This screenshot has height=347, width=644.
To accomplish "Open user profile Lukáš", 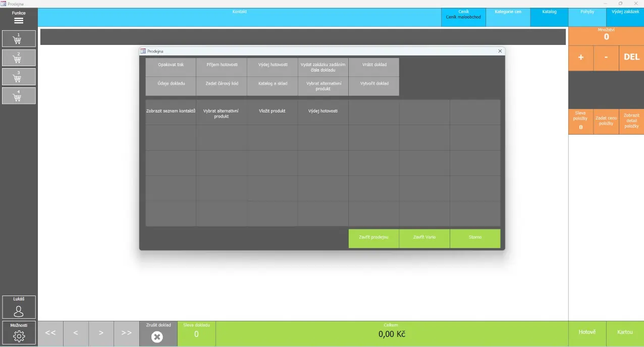I will click(19, 307).
